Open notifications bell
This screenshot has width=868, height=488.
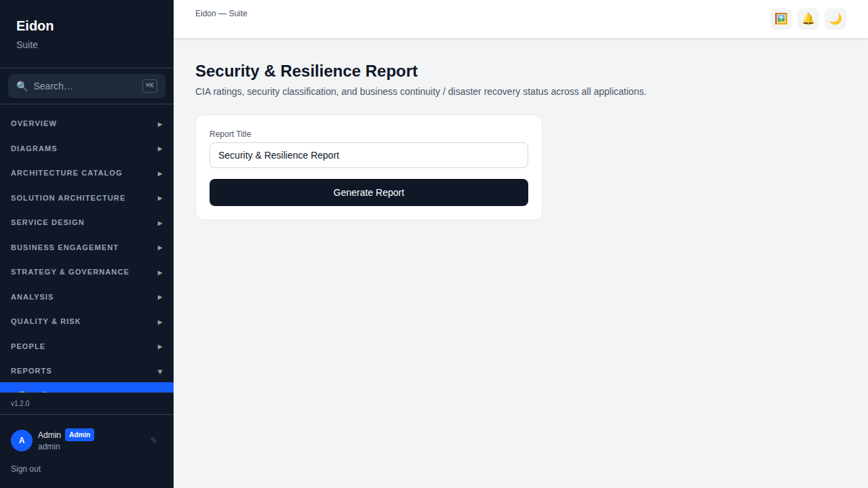pos(808,19)
